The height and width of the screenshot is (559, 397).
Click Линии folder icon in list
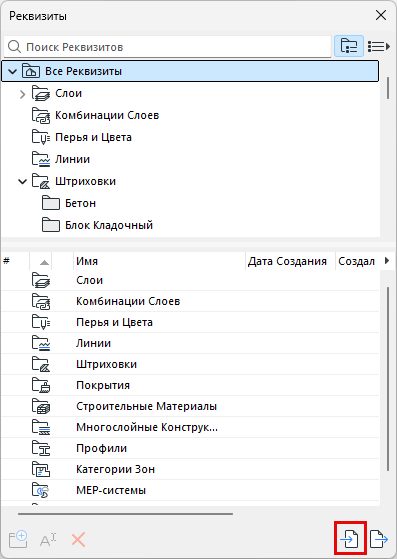(41, 343)
